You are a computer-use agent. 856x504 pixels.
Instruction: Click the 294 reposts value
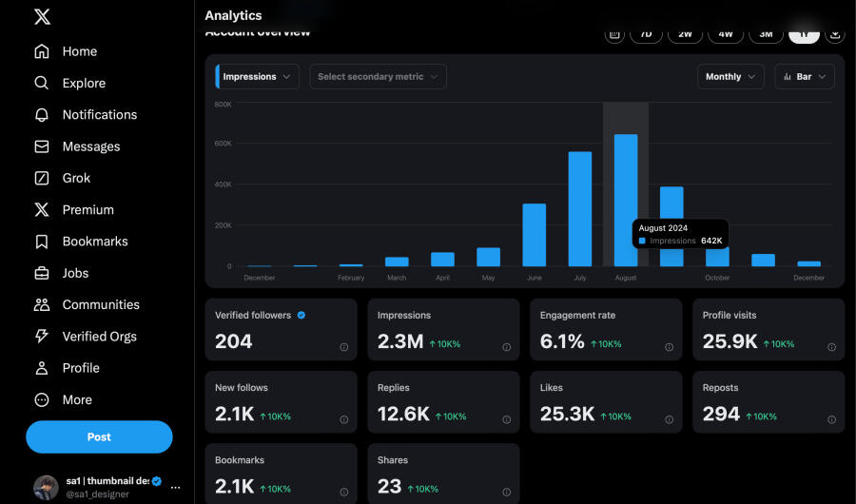point(721,414)
